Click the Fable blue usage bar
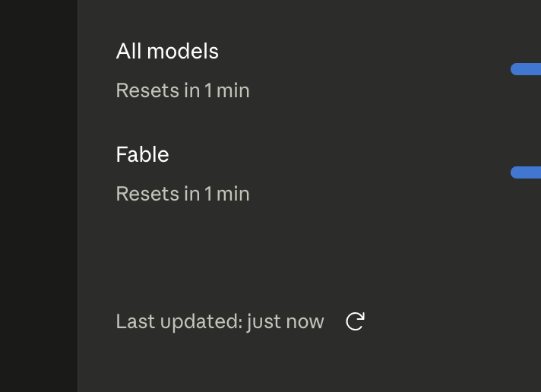Screen dimensions: 541x392 (x=526, y=172)
